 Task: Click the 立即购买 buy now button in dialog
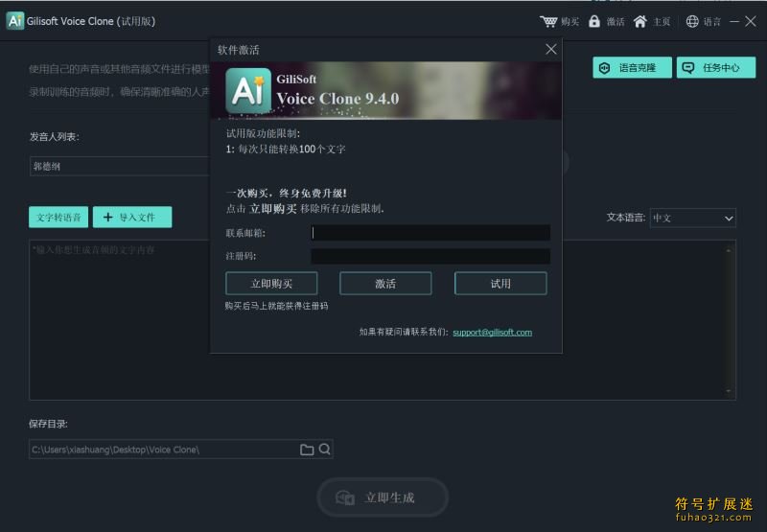click(271, 284)
